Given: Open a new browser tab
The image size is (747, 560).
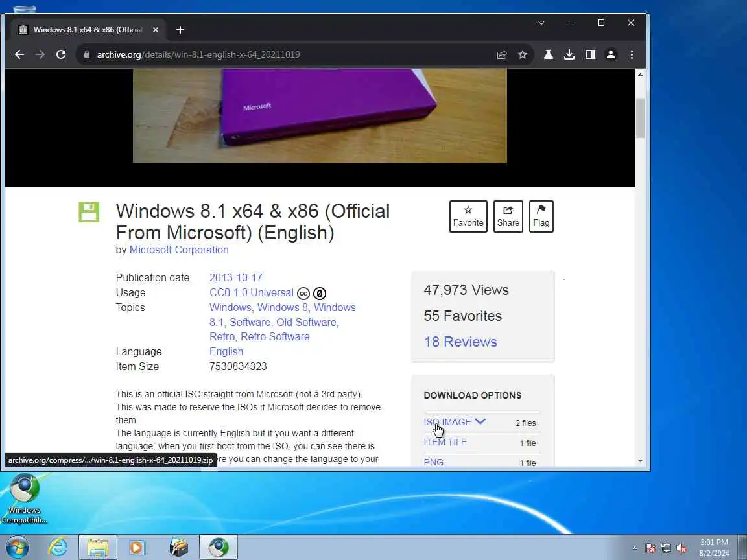Looking at the screenshot, I should click(x=180, y=30).
